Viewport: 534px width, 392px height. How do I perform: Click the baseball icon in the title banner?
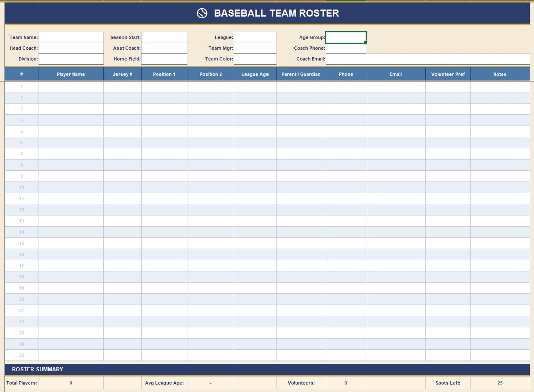click(202, 13)
